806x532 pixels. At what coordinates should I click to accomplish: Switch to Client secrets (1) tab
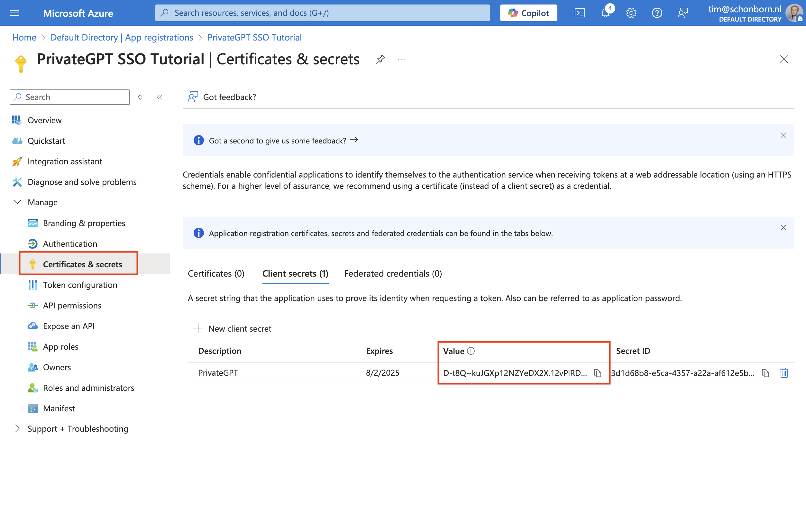pyautogui.click(x=295, y=273)
